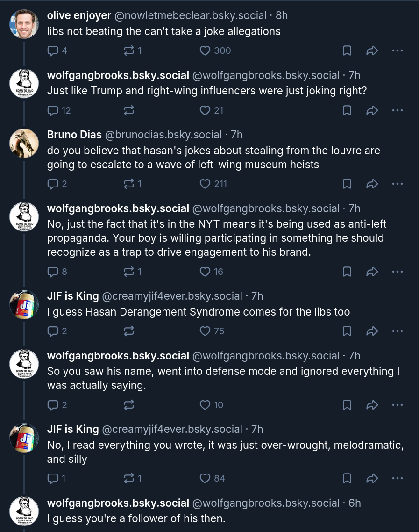Like the 'Trump and right-wing influencers' post
419x532 pixels.
coord(205,110)
